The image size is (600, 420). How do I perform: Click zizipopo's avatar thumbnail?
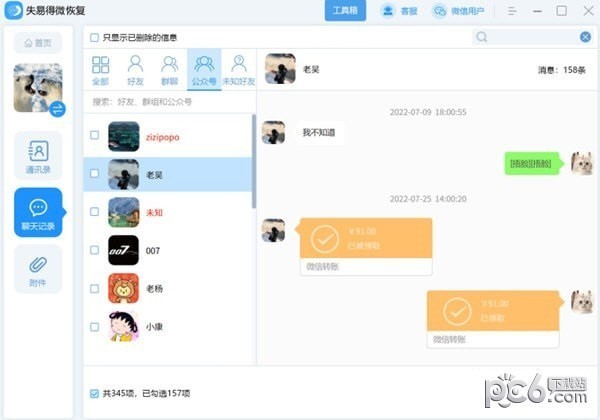coord(124,137)
